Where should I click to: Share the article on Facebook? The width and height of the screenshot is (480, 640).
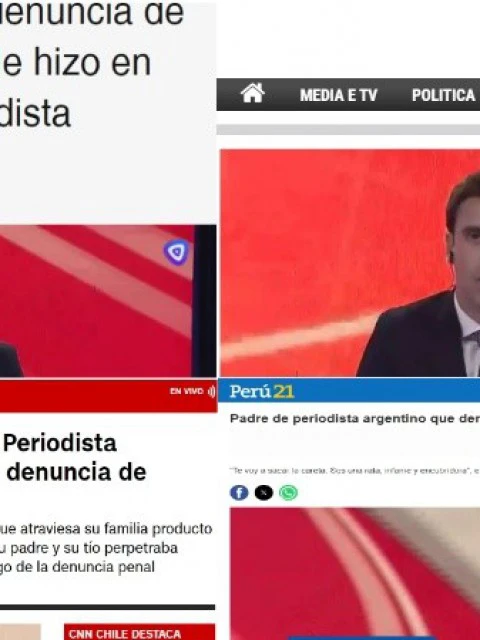pyautogui.click(x=239, y=493)
